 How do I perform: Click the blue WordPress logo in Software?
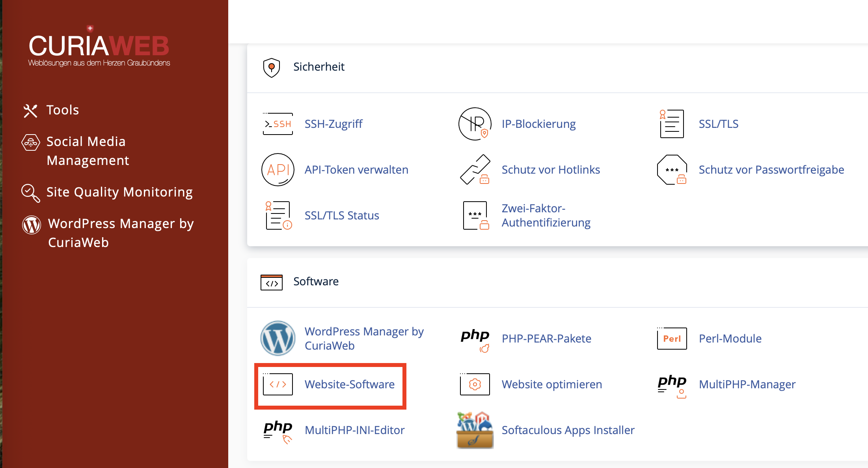(278, 338)
